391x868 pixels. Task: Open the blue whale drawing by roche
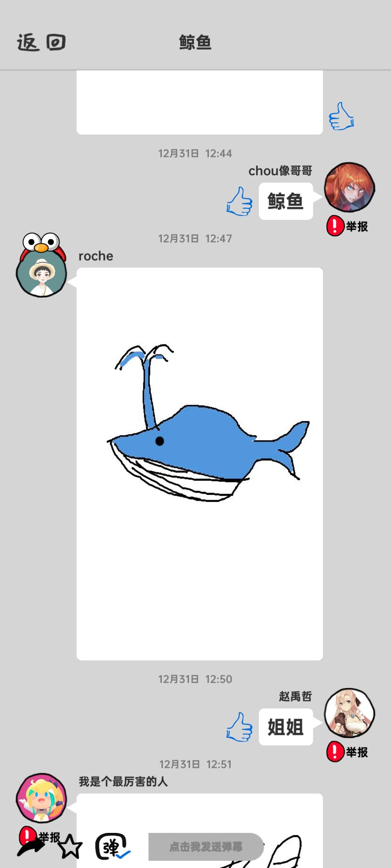(199, 464)
